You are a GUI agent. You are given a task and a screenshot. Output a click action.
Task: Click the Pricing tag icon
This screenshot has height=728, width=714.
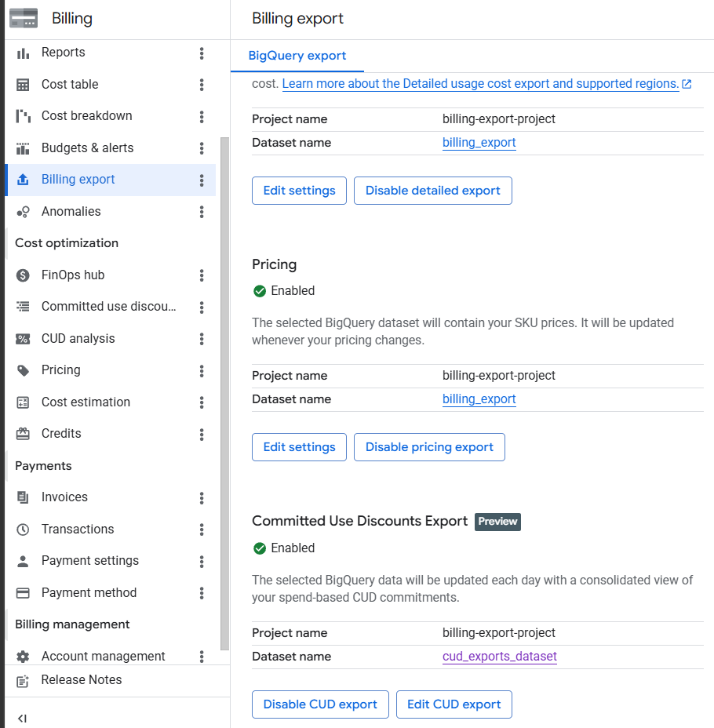(23, 370)
